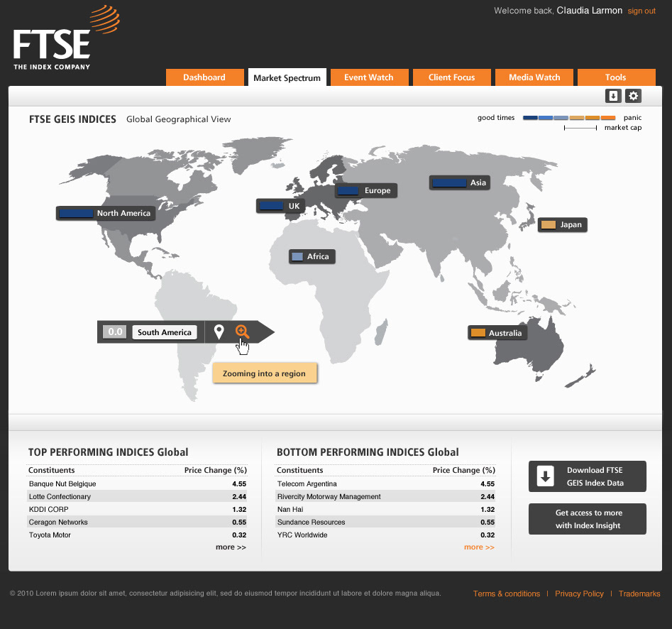Select the Asia region label
The image size is (672, 629).
[x=459, y=182]
